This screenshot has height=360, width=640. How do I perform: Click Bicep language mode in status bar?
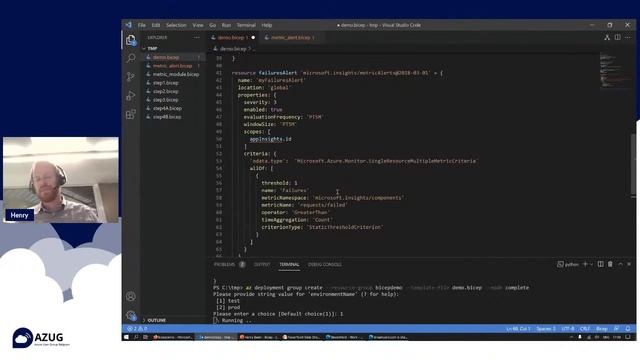coord(602,329)
